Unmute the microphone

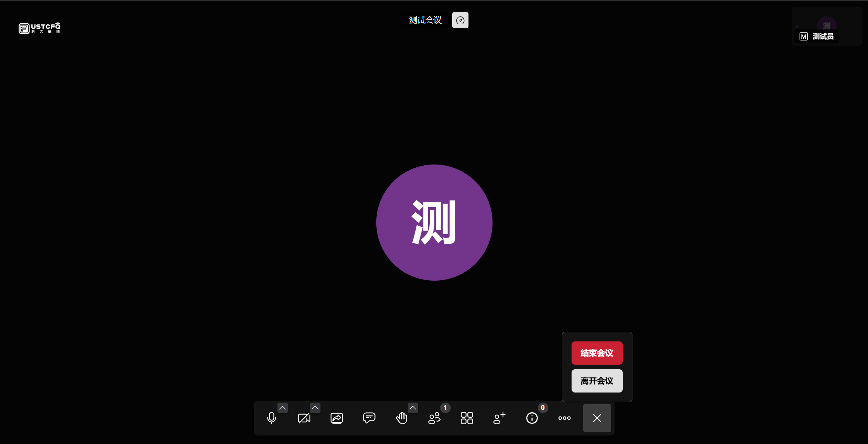click(x=272, y=418)
